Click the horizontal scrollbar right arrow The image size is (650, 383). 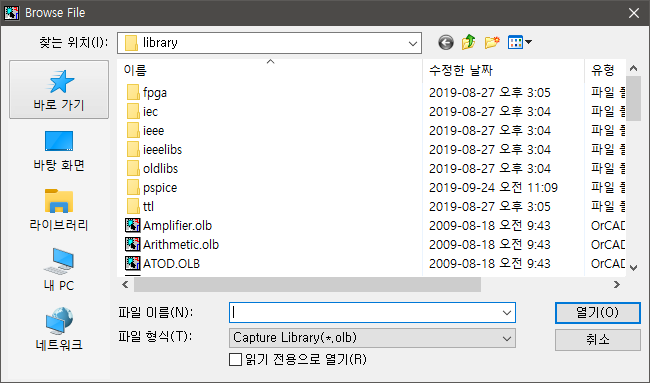[x=617, y=284]
